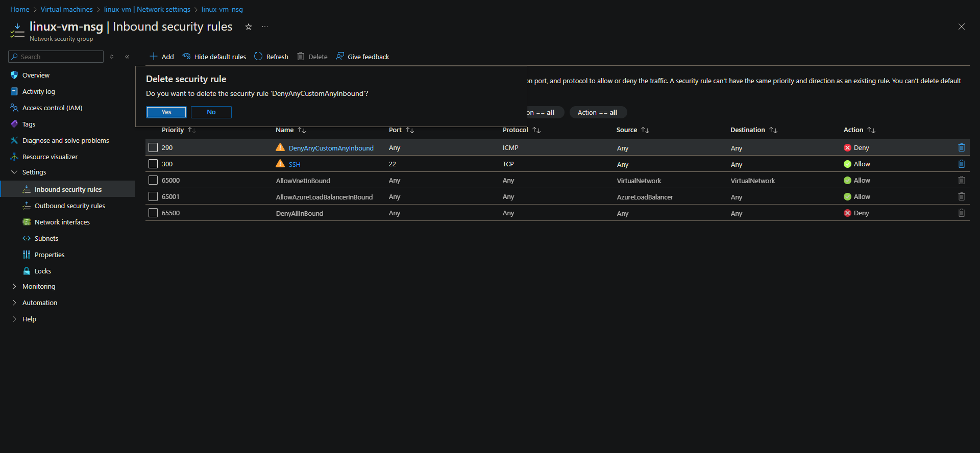Focus the sidebar Search field
Viewport: 980px width, 453px height.
tap(56, 57)
